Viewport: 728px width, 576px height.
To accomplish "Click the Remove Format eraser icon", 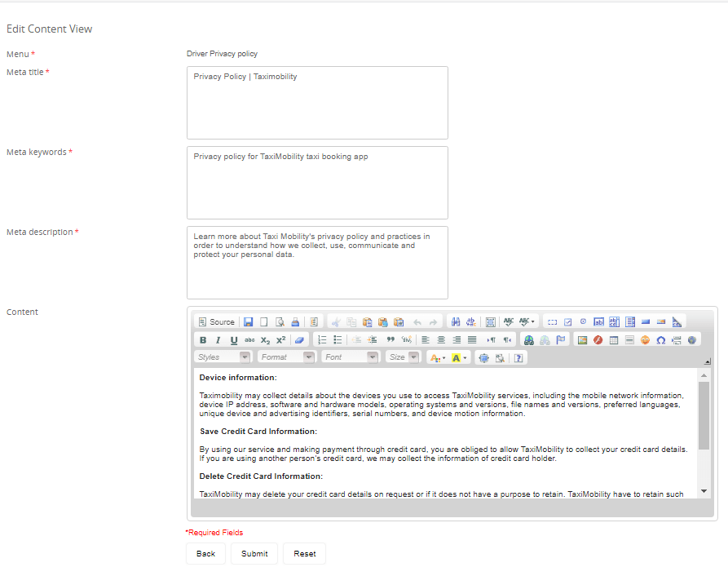I will 299,340.
